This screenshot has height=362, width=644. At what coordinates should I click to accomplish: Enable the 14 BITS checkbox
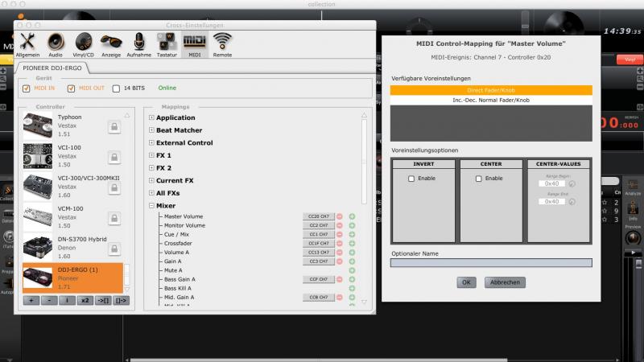pyautogui.click(x=116, y=88)
